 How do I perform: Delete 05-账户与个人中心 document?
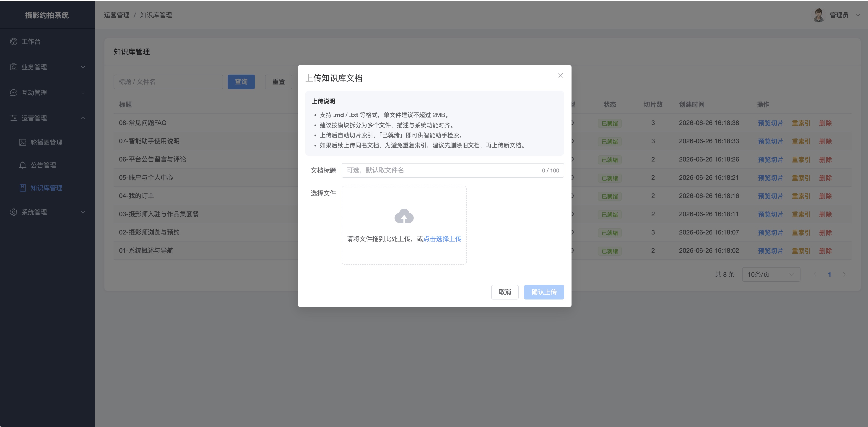pos(825,178)
